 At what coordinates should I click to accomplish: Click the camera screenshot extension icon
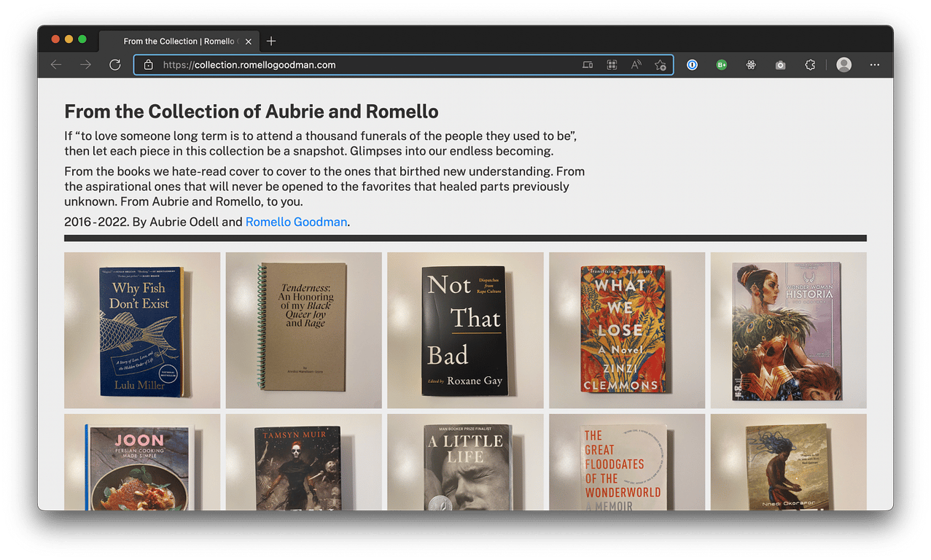click(780, 65)
